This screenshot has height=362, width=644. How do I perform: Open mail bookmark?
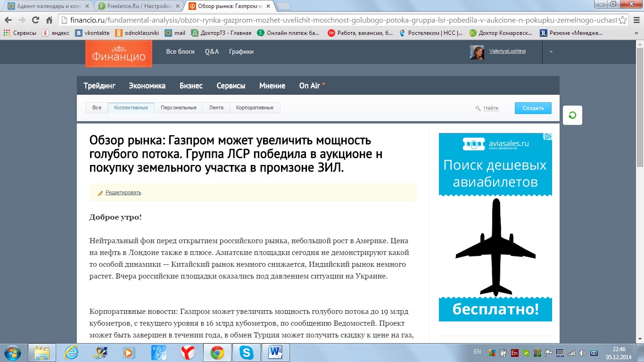pos(175,33)
